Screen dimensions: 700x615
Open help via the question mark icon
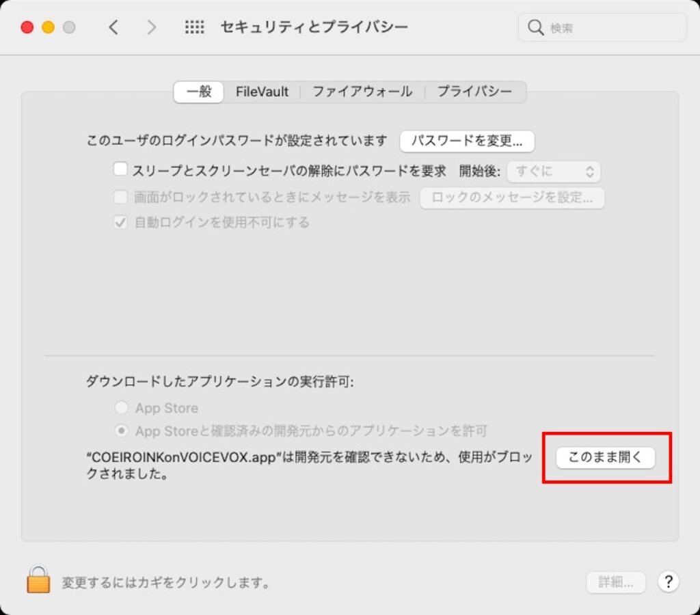(x=668, y=582)
